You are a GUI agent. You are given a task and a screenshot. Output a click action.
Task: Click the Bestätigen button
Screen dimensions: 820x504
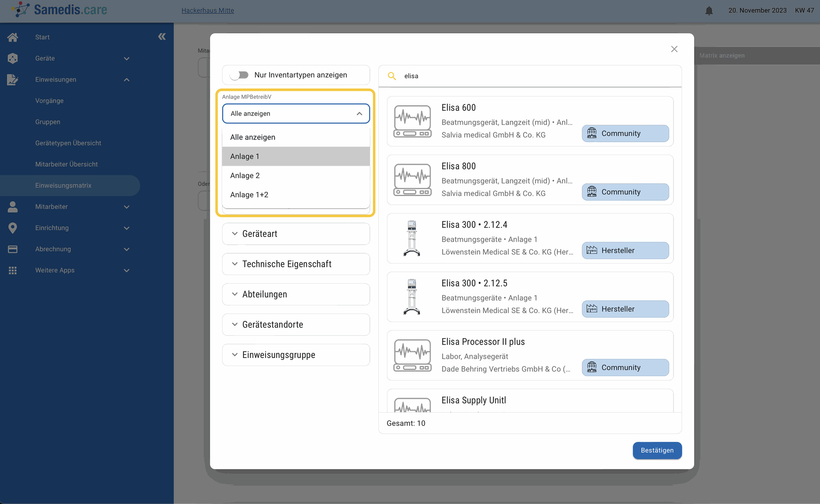click(657, 451)
